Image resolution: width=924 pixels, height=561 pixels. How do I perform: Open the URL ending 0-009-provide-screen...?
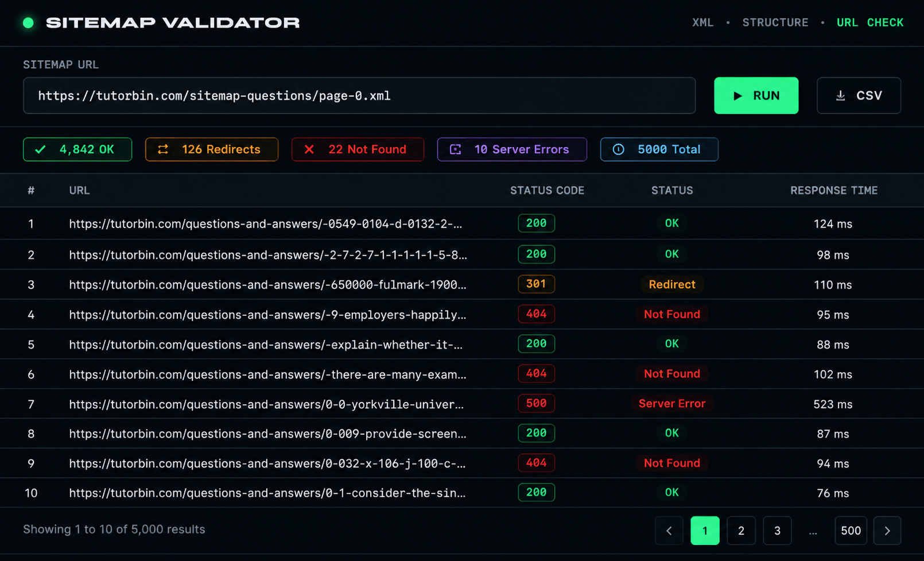coord(267,434)
